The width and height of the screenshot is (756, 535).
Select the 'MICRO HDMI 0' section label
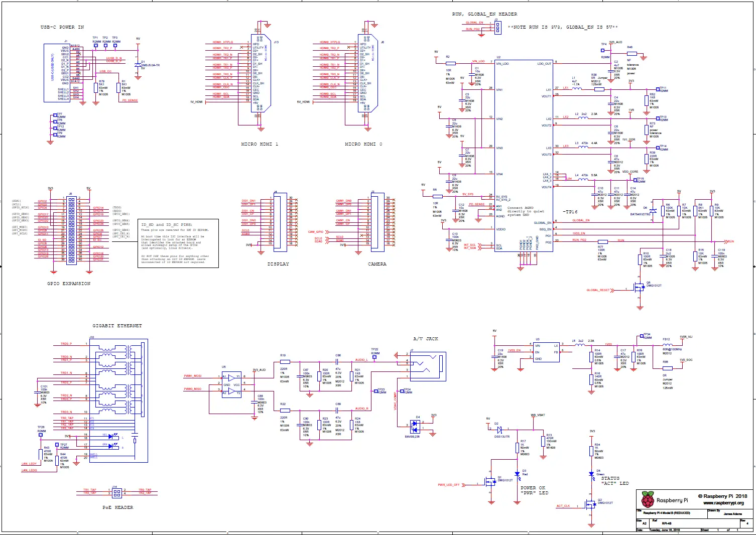click(x=363, y=144)
